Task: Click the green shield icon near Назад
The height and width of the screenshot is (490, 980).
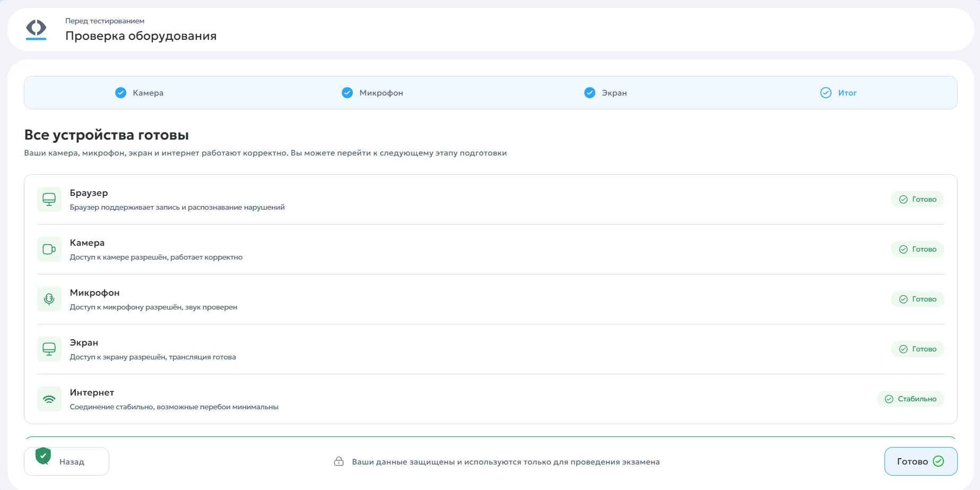Action: click(43, 455)
